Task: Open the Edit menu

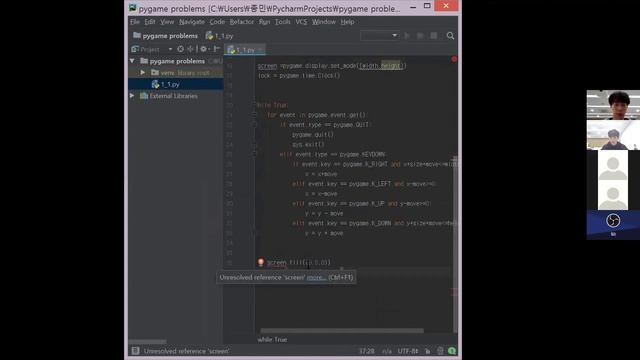Action: click(150, 22)
